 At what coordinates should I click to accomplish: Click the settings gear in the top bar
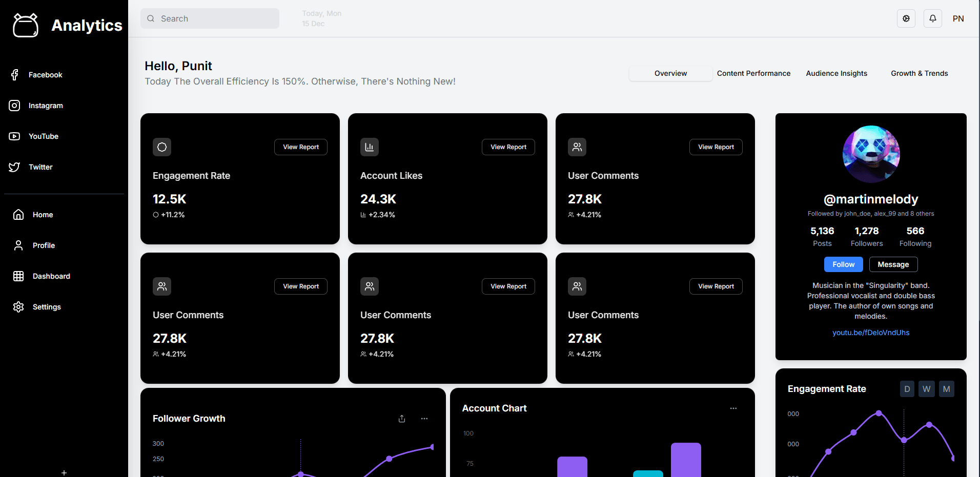906,18
